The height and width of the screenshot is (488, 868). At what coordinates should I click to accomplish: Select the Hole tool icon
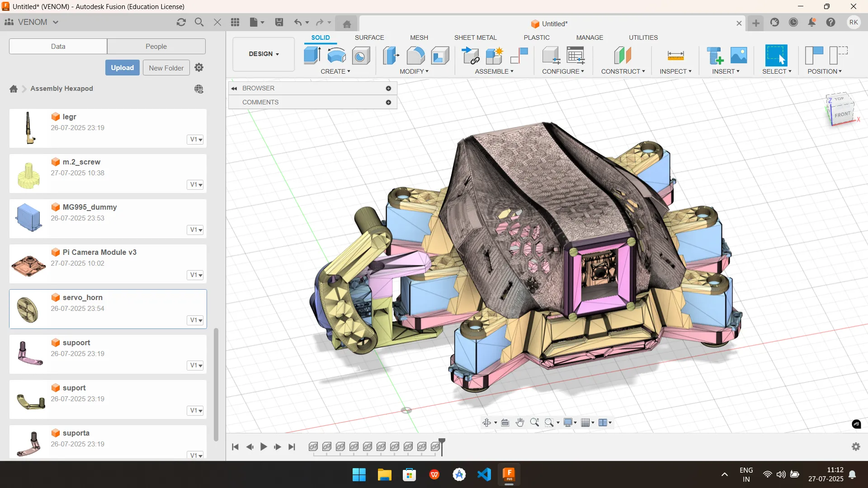coord(361,56)
